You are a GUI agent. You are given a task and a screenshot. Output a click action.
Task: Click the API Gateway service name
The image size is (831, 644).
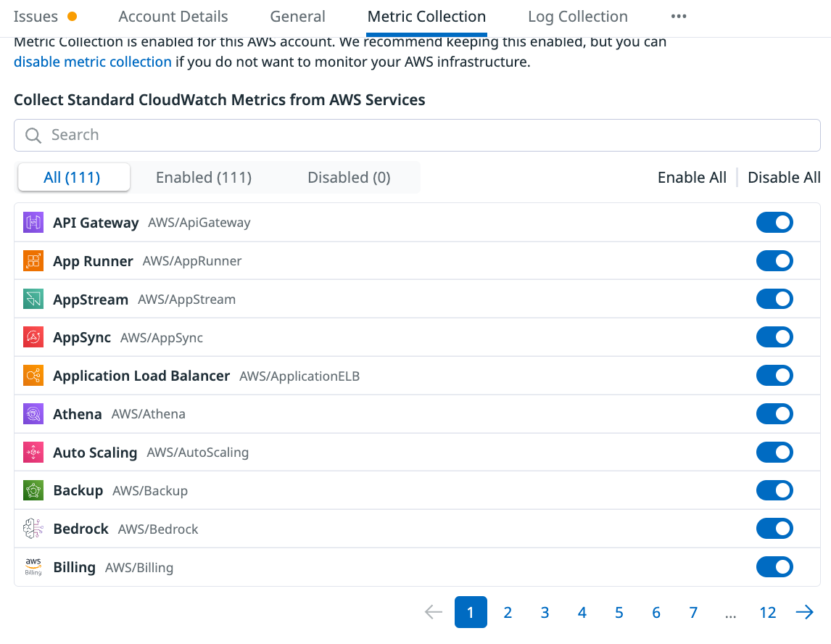96,223
